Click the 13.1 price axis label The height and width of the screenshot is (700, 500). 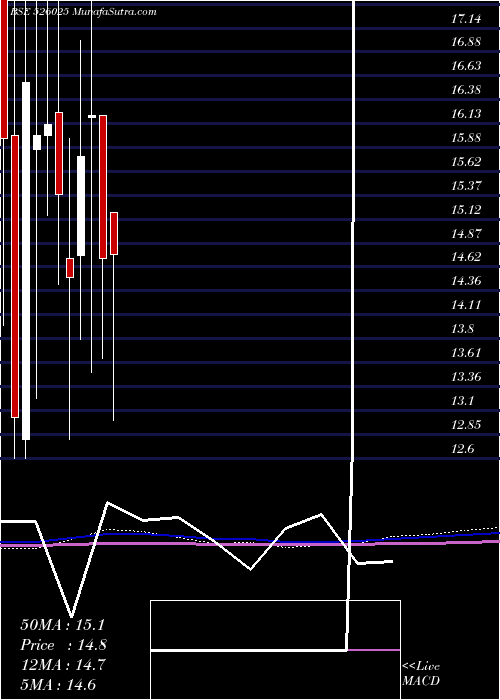point(462,401)
